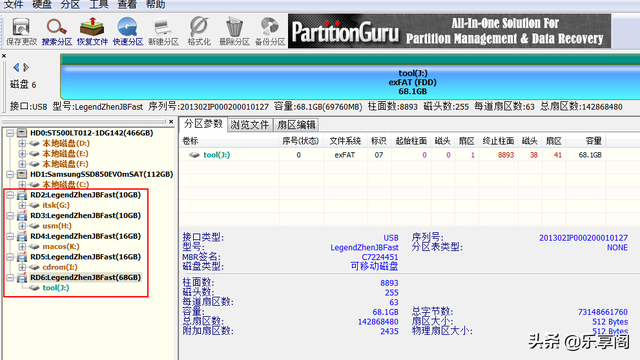Click the 68.1GB capacity cell

coord(590,155)
